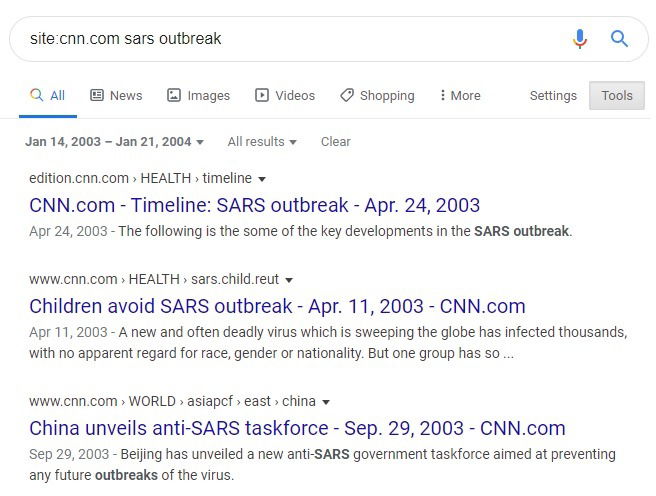Clear the search filters
The height and width of the screenshot is (496, 656).
pyautogui.click(x=335, y=142)
